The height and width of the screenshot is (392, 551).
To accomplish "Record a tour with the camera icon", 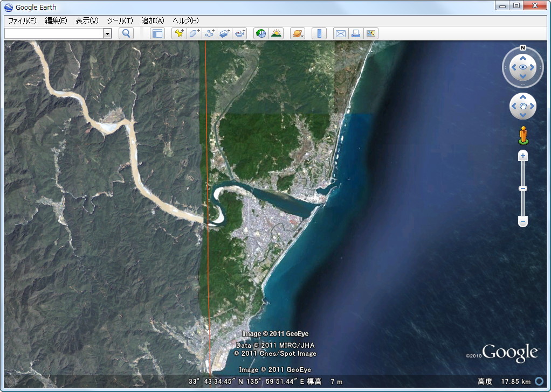I will coord(240,33).
